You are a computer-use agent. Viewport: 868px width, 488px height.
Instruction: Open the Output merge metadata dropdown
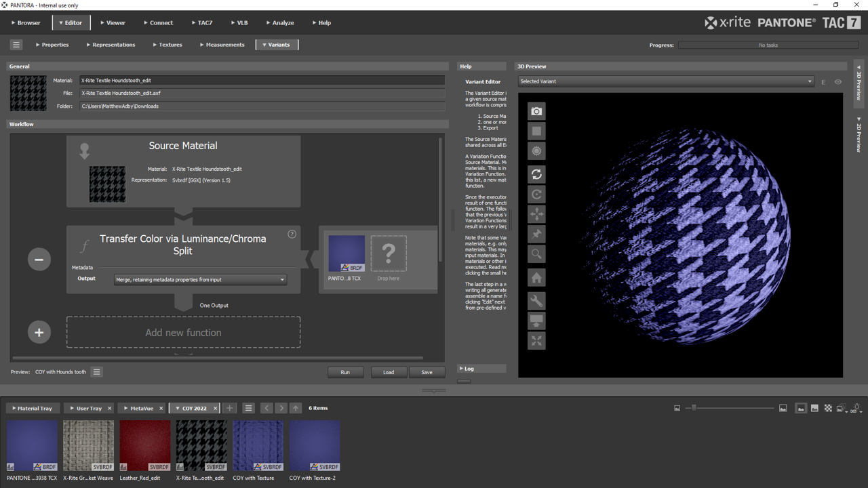pos(200,279)
